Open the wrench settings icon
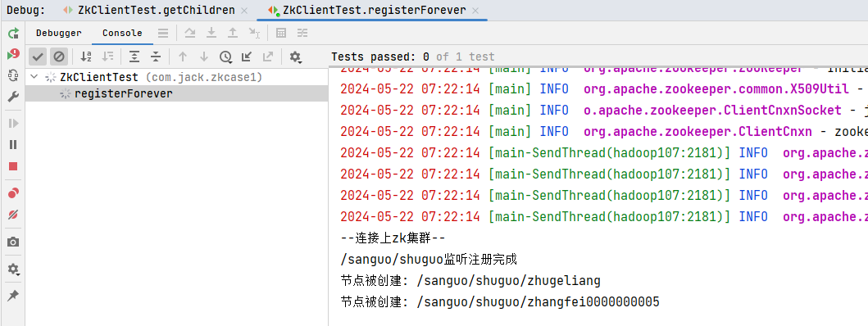Image resolution: width=868 pixels, height=326 pixels. [x=13, y=97]
